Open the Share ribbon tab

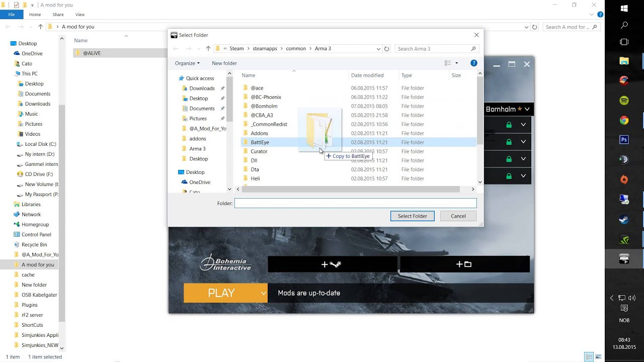58,15
